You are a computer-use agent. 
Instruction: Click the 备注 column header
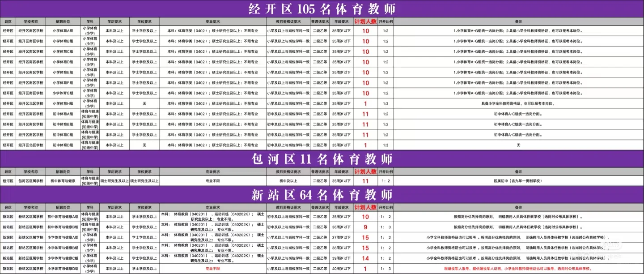(518, 21)
